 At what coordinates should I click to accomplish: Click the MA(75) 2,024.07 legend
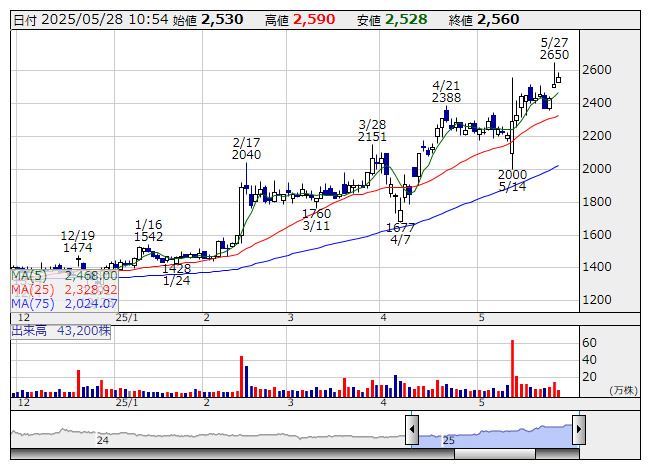pos(64,303)
